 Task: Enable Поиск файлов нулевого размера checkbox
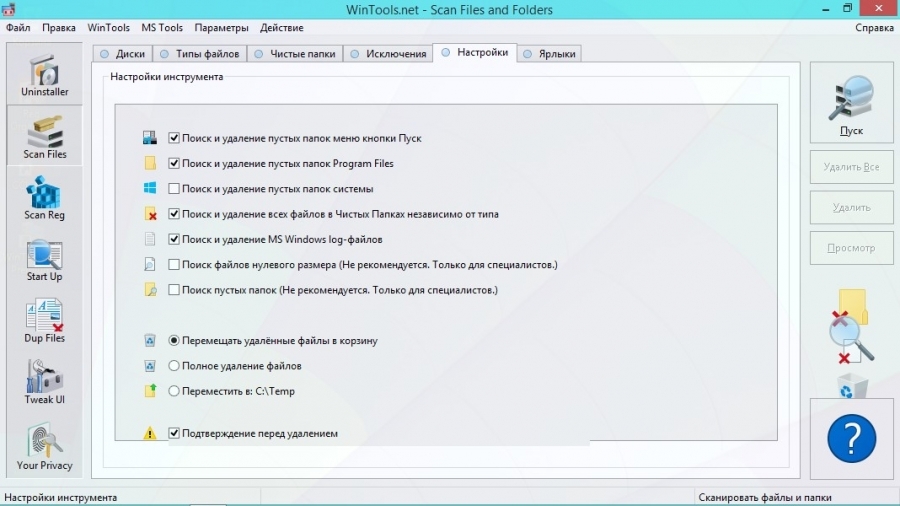pyautogui.click(x=174, y=264)
